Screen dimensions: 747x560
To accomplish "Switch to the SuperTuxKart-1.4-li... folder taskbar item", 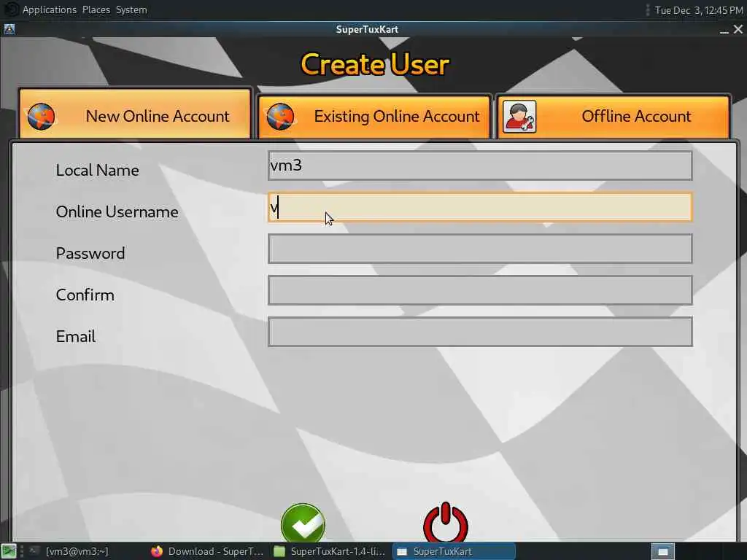I will (x=330, y=551).
